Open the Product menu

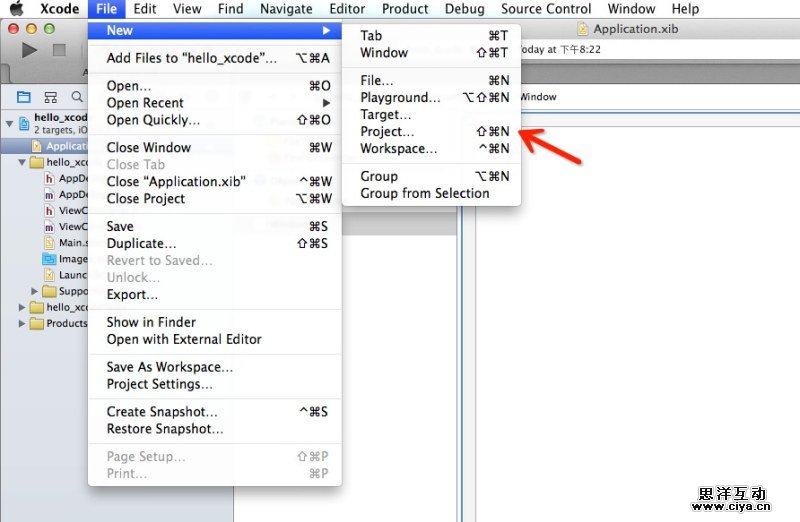click(x=405, y=9)
